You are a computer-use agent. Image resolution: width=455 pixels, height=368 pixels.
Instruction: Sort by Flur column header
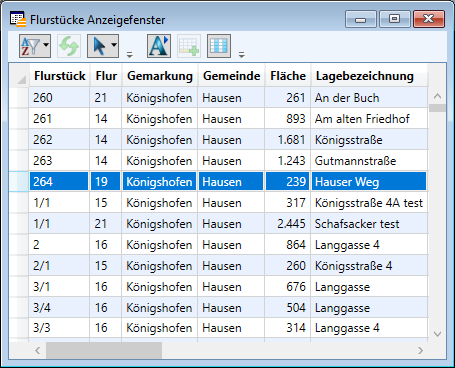tap(106, 76)
